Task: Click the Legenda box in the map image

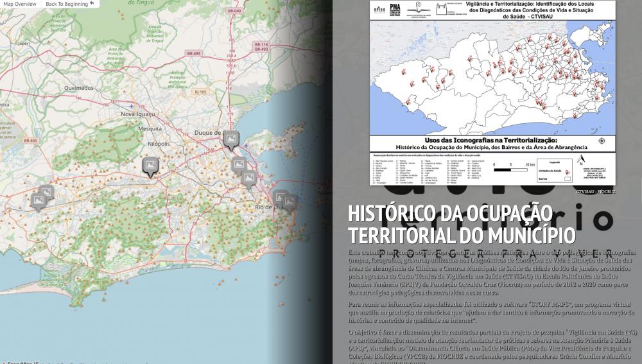Action: pos(555,171)
